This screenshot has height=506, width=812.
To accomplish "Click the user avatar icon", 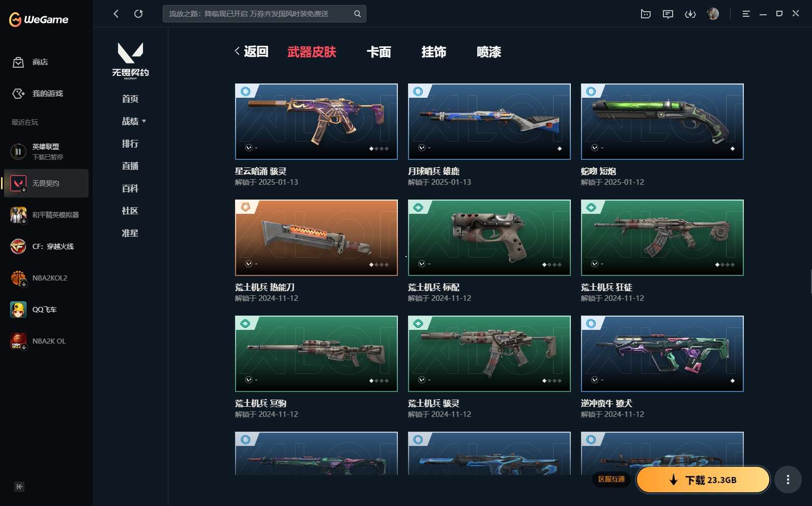I will [713, 14].
